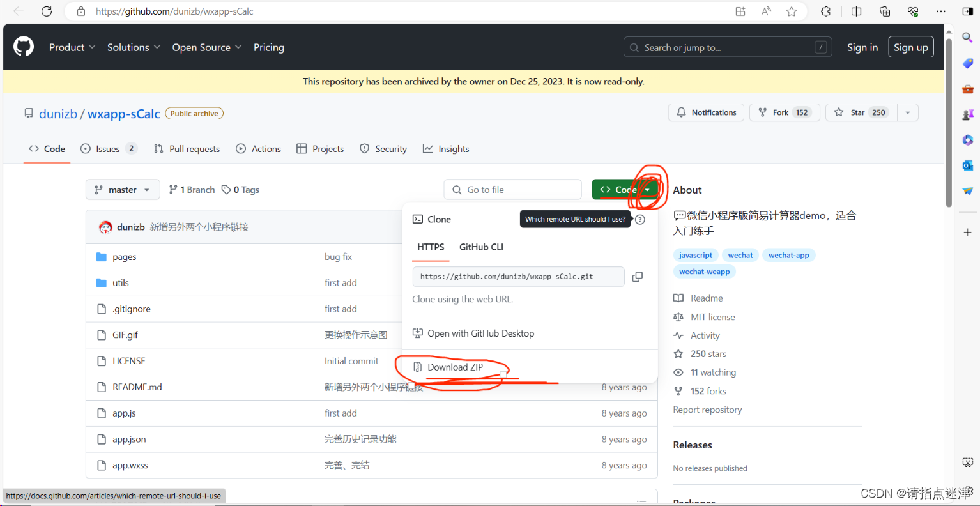Copy clone URL to clipboard
Screen dimensions: 980x506
tap(637, 277)
